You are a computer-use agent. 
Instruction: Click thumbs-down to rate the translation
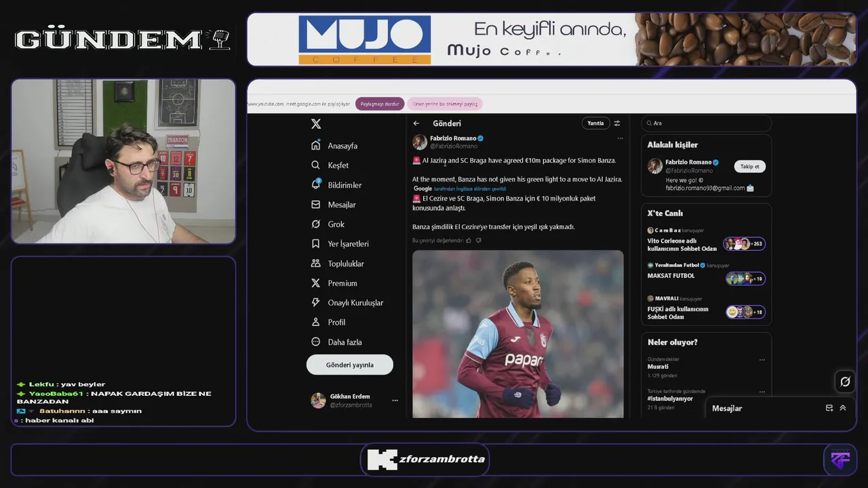(478, 240)
